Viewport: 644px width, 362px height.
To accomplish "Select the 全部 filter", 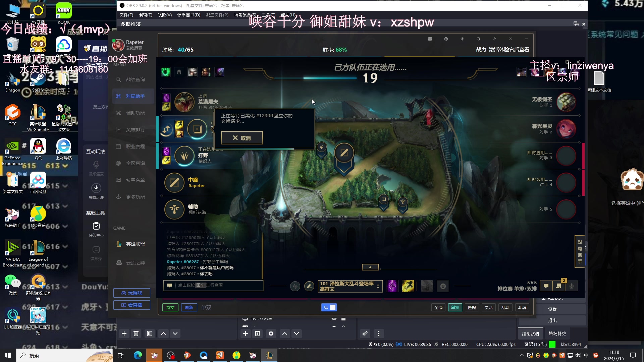I will (x=438, y=307).
